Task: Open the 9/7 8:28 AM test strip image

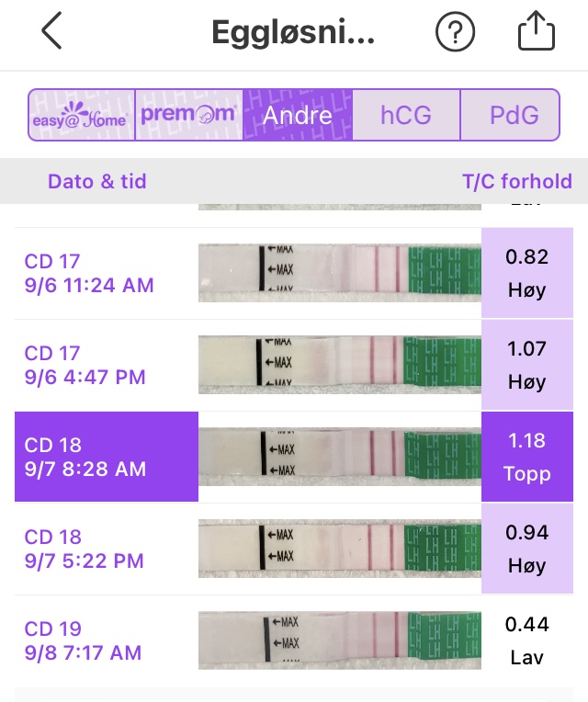Action: coord(340,457)
